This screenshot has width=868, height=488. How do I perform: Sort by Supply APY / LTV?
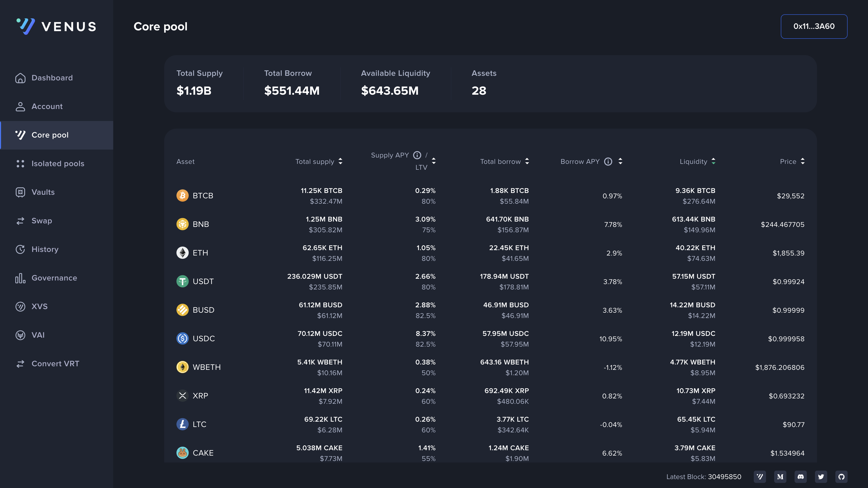click(434, 161)
